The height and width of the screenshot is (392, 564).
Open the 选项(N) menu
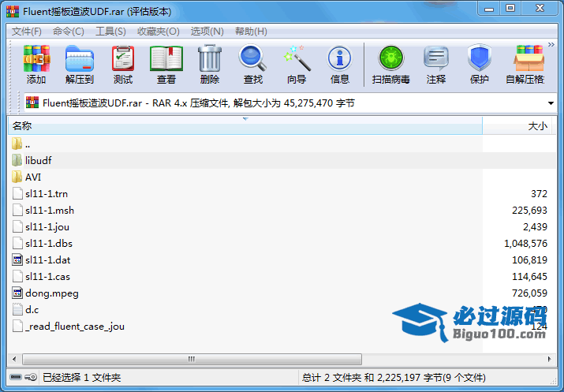tap(207, 32)
